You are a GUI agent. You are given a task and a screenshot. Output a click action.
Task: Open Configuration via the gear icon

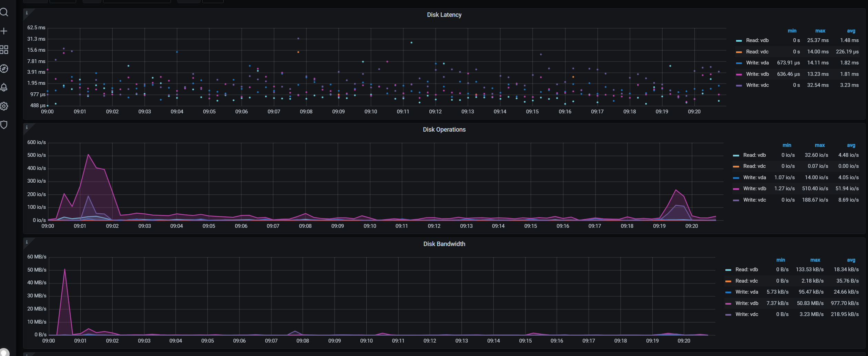tap(4, 106)
